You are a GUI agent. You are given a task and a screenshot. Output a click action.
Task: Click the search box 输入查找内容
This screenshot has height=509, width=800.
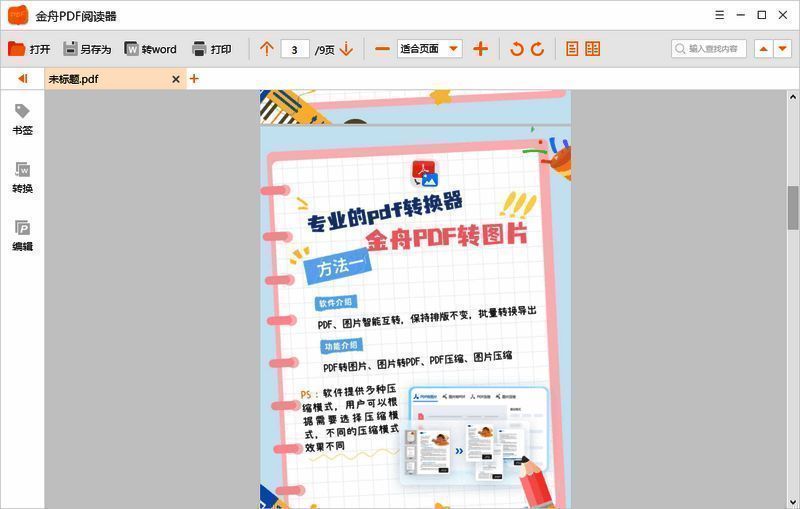pos(709,49)
